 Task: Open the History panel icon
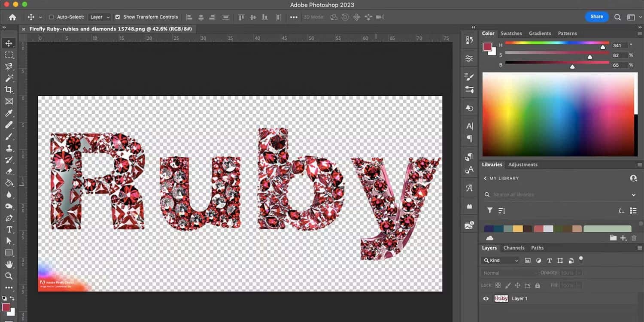click(469, 108)
